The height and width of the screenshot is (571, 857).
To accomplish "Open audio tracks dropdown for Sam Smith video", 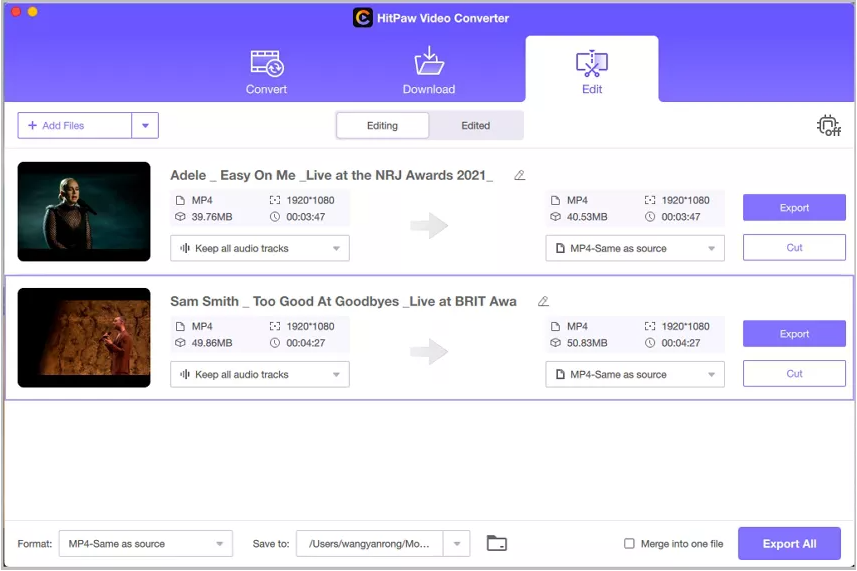I will [260, 375].
